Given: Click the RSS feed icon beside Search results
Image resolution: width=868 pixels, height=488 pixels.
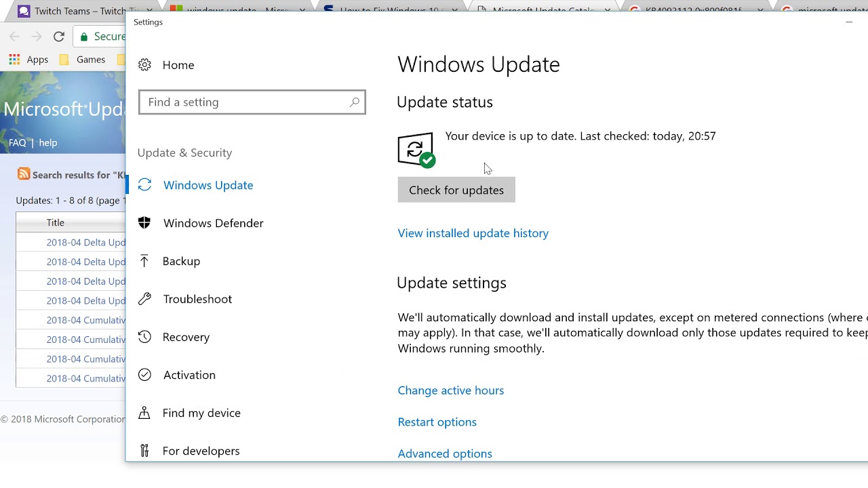Looking at the screenshot, I should point(24,174).
